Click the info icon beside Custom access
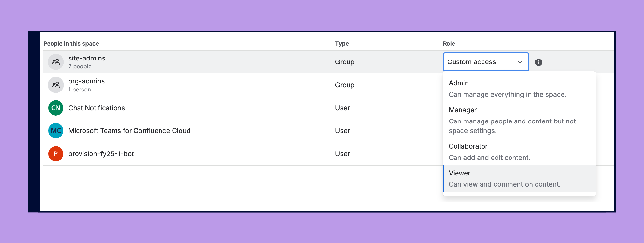This screenshot has width=644, height=243. (x=538, y=62)
